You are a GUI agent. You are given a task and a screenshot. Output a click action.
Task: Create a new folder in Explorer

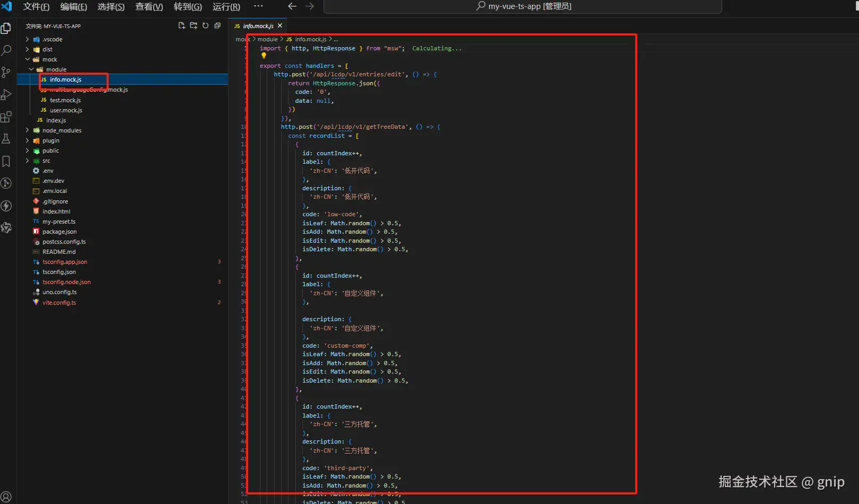tap(194, 25)
